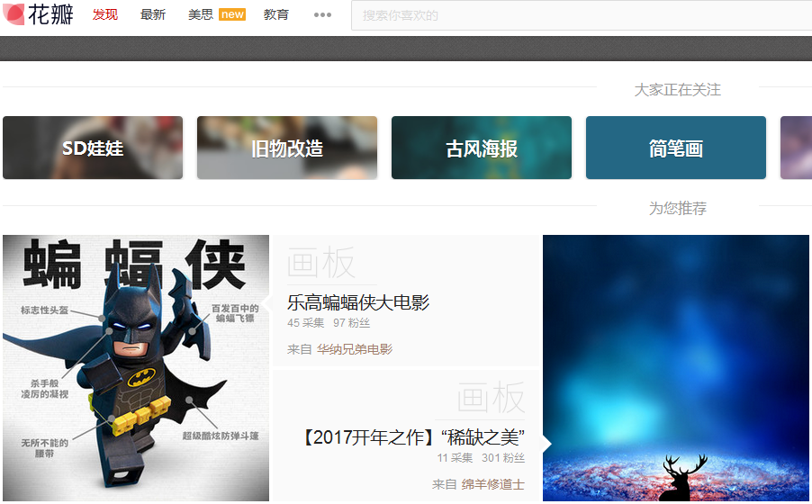Click the 为您推荐 section heading
Viewport: 812px width, 504px height.
(677, 208)
